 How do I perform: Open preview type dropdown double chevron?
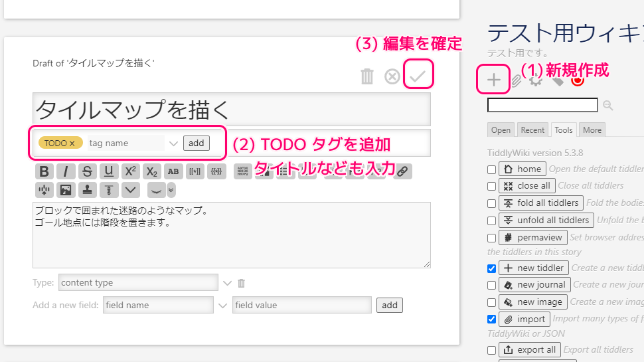[x=171, y=190]
